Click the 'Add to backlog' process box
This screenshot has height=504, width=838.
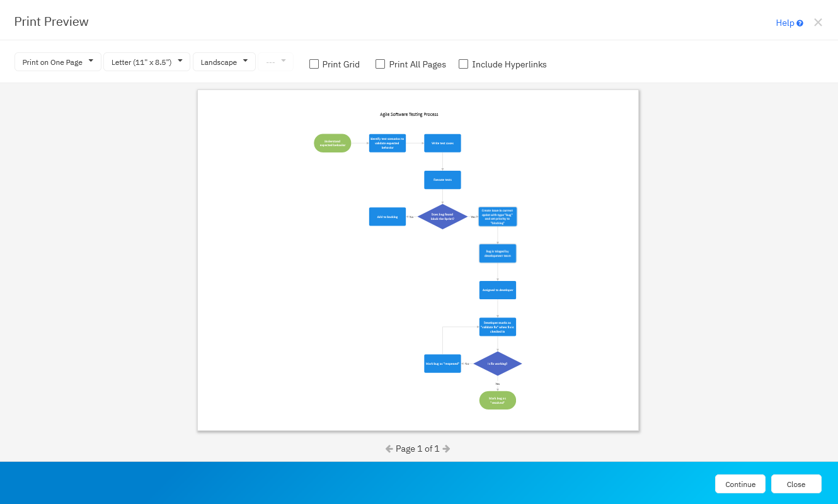(387, 217)
